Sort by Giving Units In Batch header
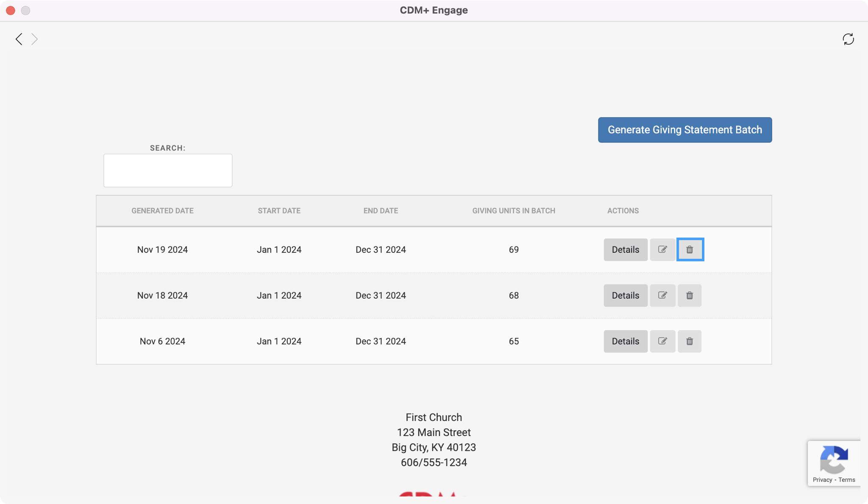 tap(513, 211)
